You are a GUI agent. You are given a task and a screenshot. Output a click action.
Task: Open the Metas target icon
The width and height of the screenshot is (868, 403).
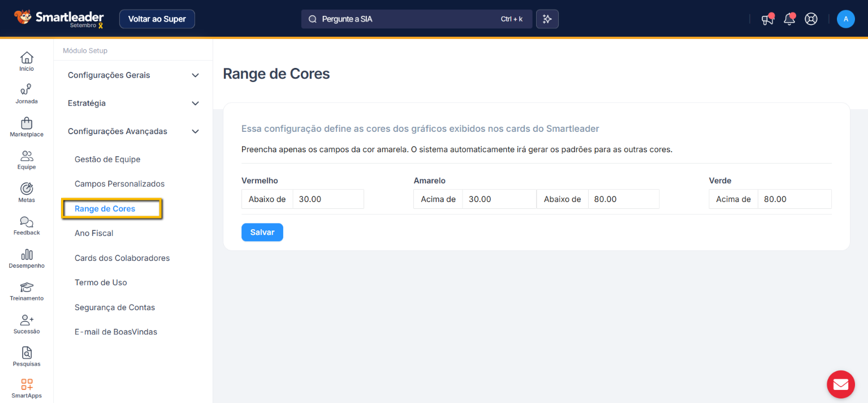point(27,188)
